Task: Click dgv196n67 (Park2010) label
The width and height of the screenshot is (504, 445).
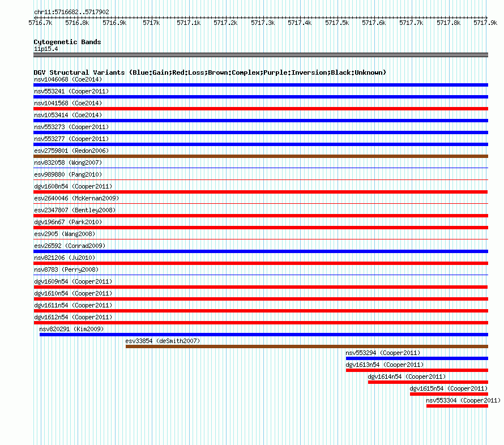Action: 68,222
